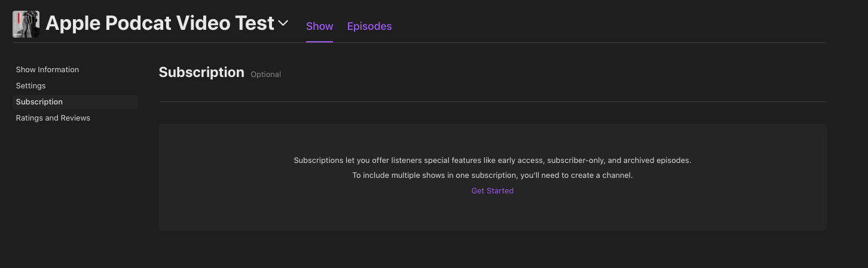This screenshot has width=868, height=268.
Task: Click the Apple Podcat Video Test title
Action: click(160, 23)
